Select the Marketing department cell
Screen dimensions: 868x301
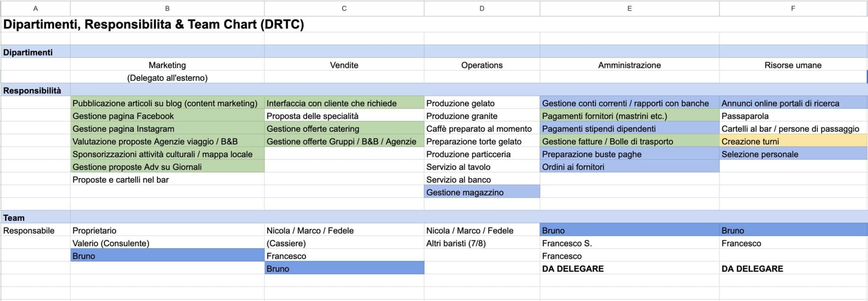167,65
